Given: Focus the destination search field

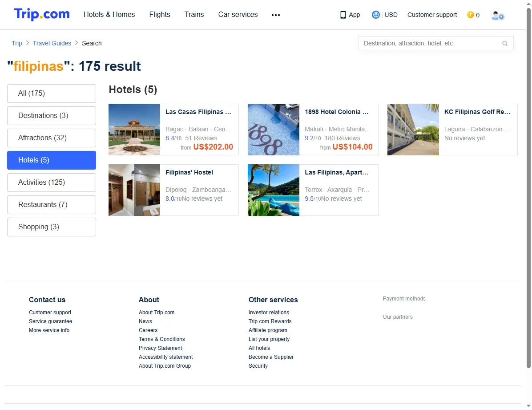Looking at the screenshot, I should [435, 44].
